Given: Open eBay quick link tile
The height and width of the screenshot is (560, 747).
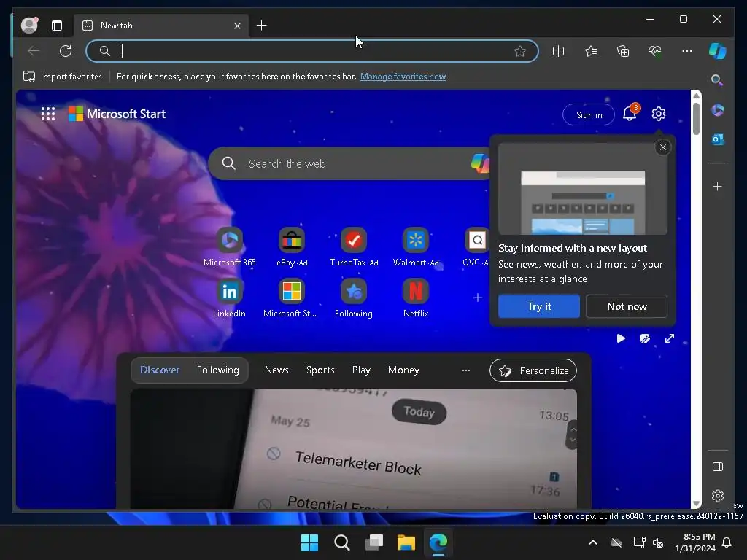Looking at the screenshot, I should click(292, 247).
